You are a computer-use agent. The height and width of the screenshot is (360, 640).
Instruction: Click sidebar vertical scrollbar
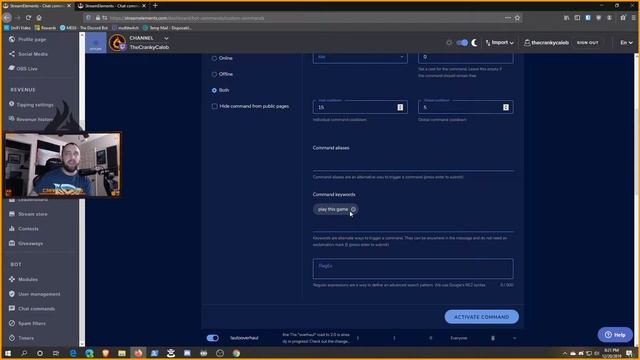click(x=82, y=189)
